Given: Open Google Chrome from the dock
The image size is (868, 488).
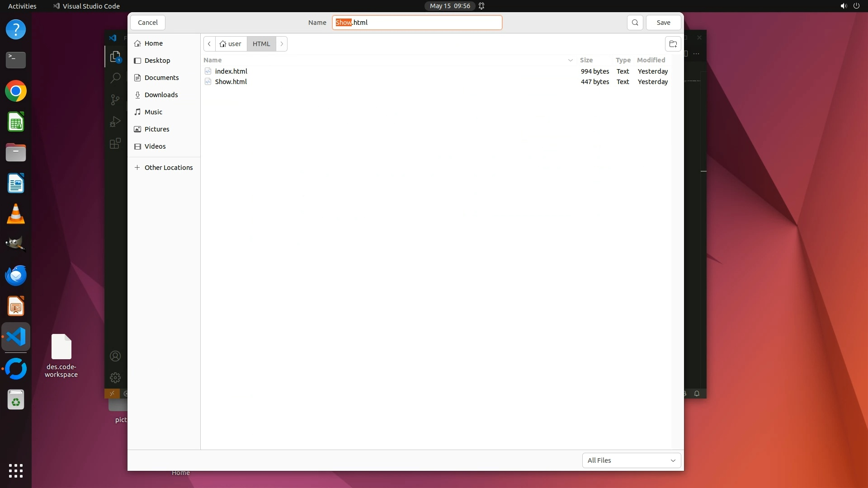Looking at the screenshot, I should pyautogui.click(x=16, y=91).
